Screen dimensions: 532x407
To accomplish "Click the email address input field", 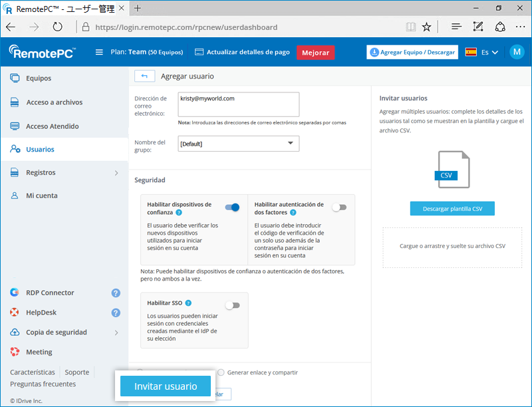I will (239, 104).
